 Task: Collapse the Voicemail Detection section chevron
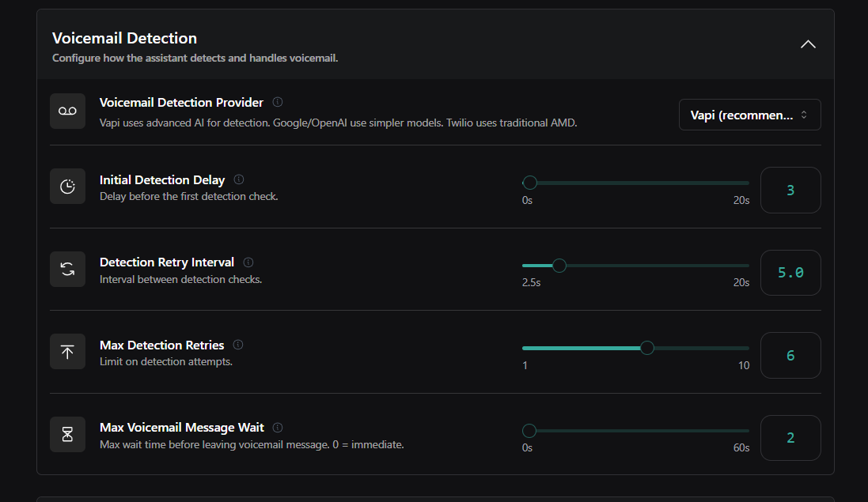tap(808, 44)
